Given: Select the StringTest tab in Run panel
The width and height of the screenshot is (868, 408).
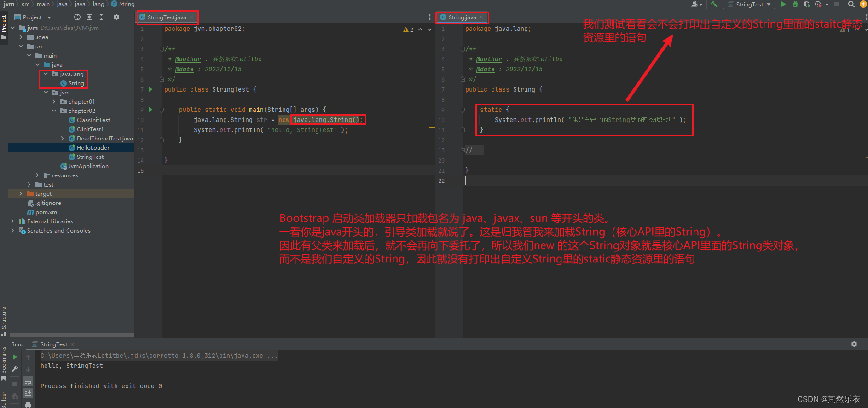Looking at the screenshot, I should click(x=53, y=344).
